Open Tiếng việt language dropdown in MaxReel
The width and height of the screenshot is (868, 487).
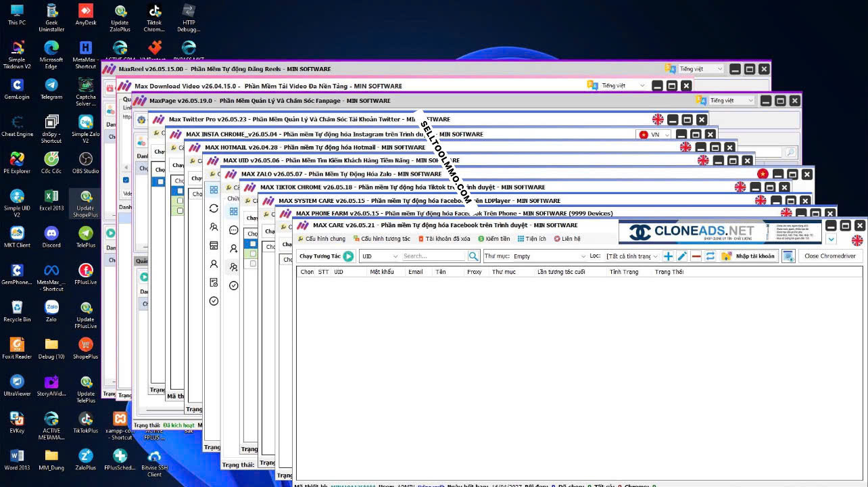[700, 69]
